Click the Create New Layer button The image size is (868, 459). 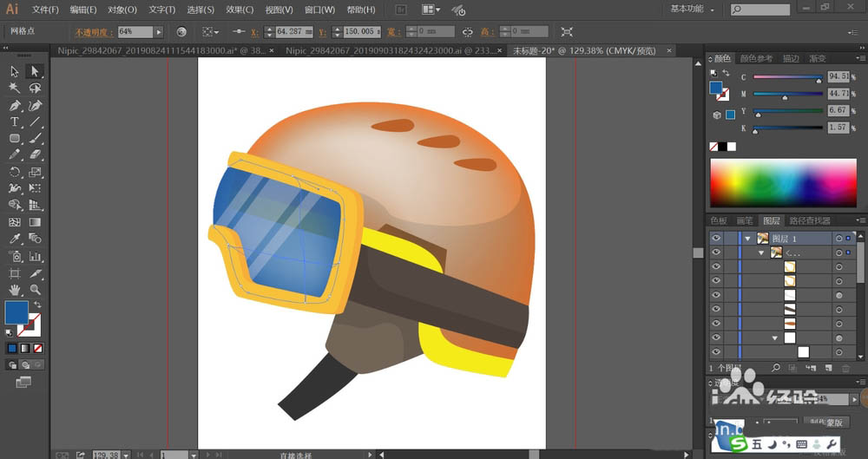pyautogui.click(x=828, y=368)
